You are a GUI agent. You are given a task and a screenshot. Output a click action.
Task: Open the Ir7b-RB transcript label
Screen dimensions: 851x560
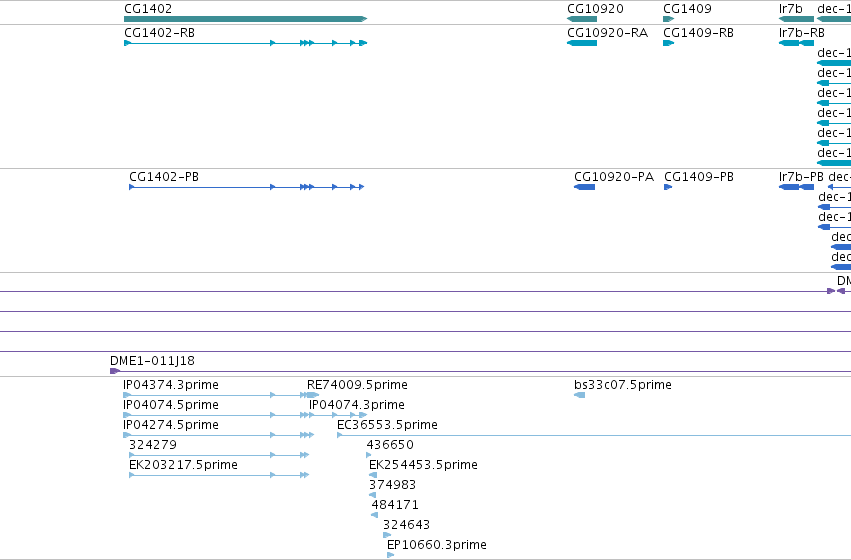tap(802, 33)
